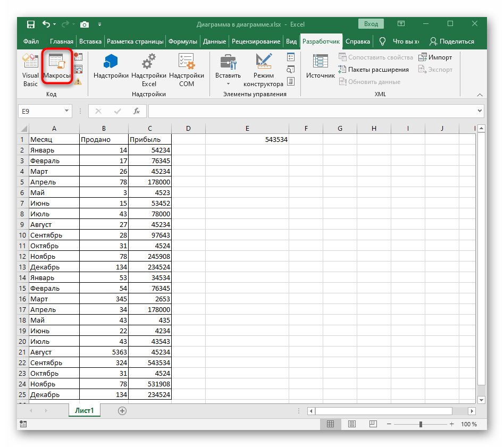Screen dimensions: 504x447
Task: Collapse the ribbon with the chevron
Action: [480, 95]
